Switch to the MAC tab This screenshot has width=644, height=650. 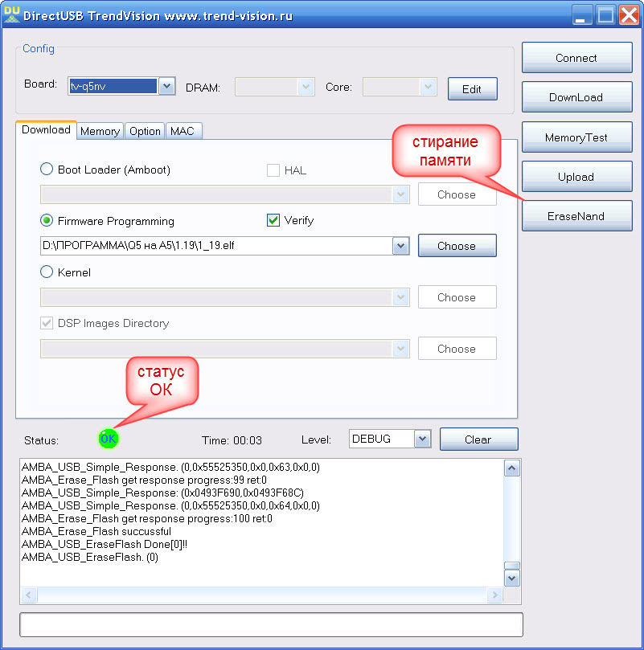[x=183, y=131]
